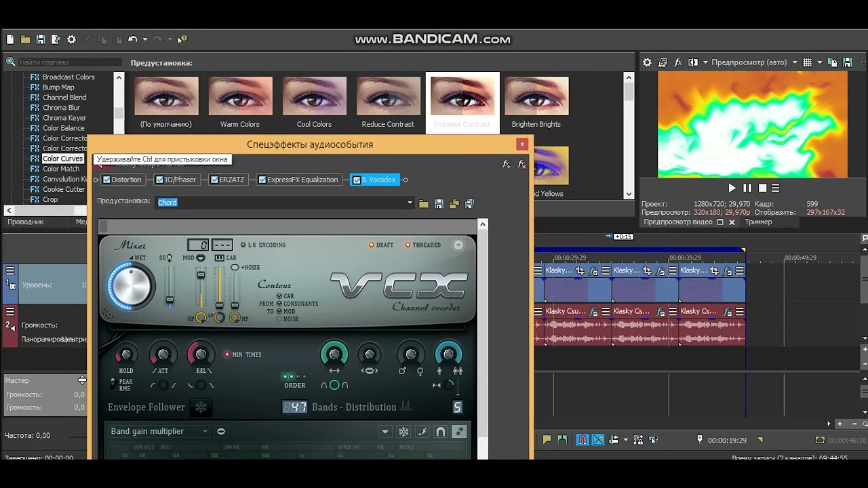Open project folder icon in toolbar
This screenshot has width=868, height=488.
coord(25,39)
